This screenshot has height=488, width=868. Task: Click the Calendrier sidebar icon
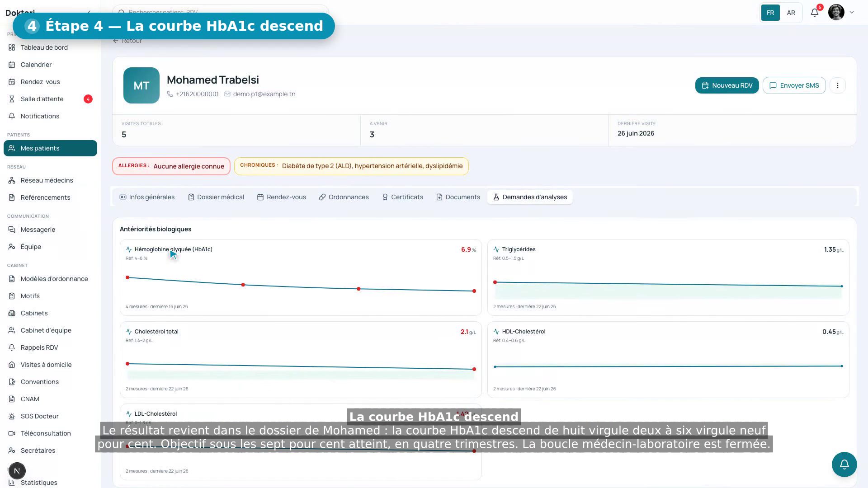coord(12,65)
